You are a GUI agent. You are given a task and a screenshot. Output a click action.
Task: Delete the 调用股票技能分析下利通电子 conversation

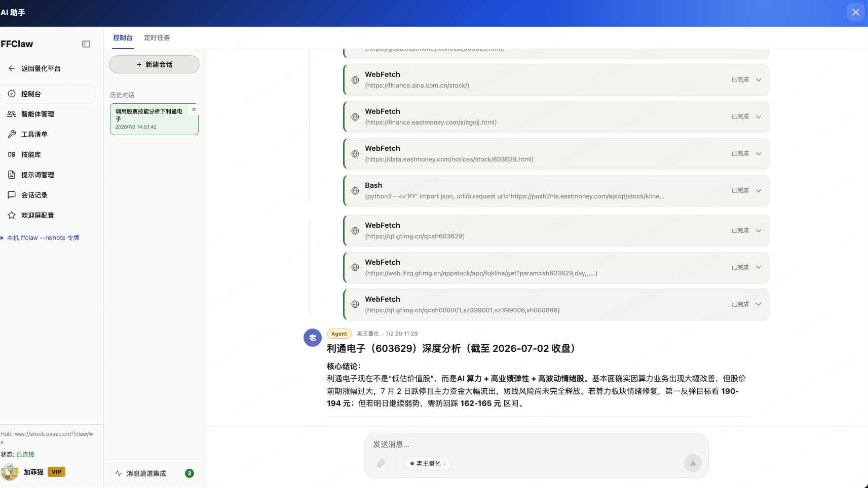tap(194, 109)
